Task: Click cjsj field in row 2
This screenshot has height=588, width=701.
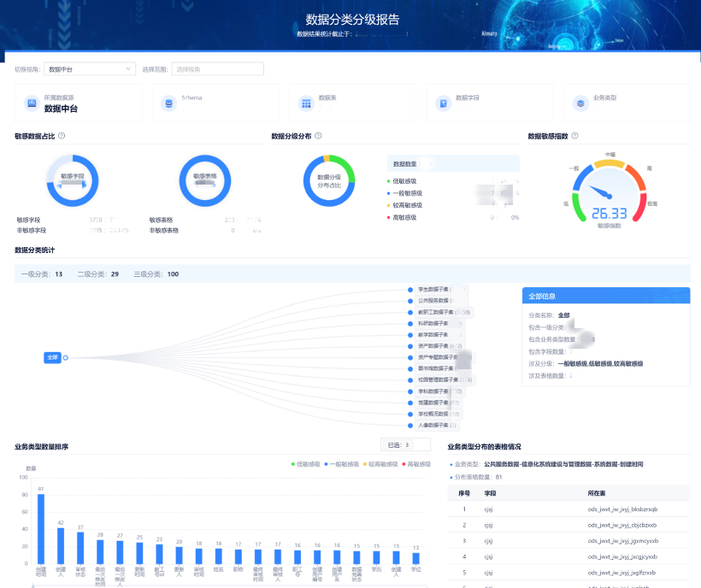Action: click(x=488, y=525)
